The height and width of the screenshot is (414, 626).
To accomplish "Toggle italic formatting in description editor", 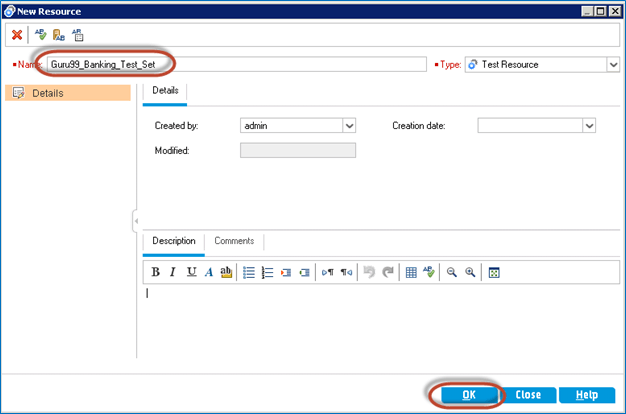I will click(x=173, y=272).
